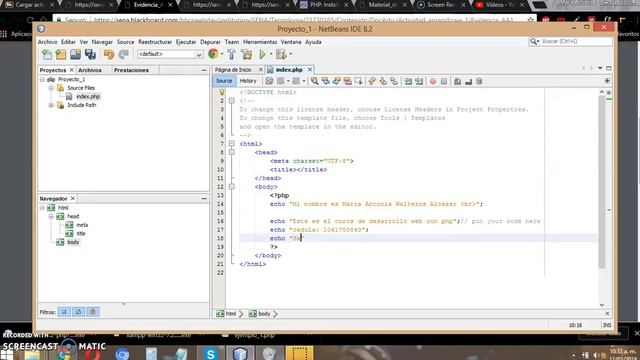Close the index.php editor tab
Viewport: 640px width, 360px height.
(310, 70)
